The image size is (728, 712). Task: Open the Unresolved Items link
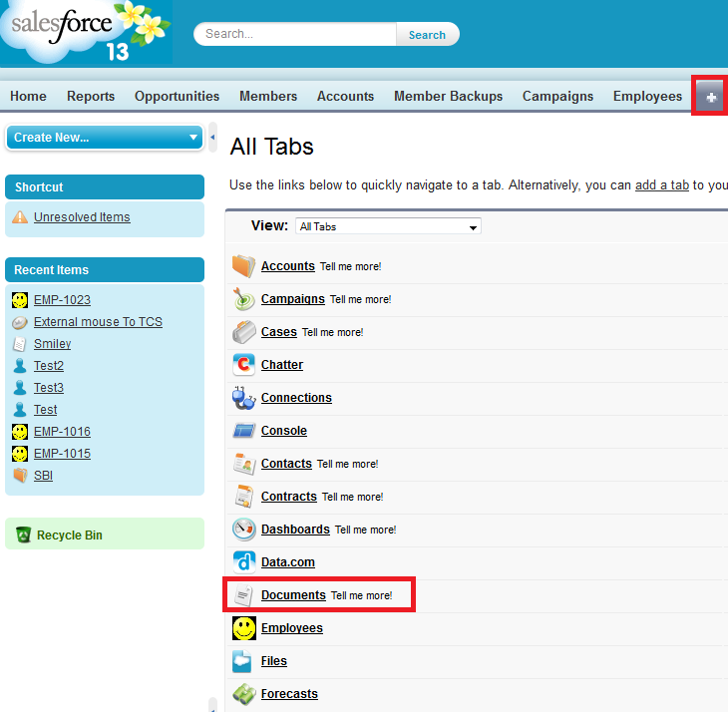tap(82, 217)
